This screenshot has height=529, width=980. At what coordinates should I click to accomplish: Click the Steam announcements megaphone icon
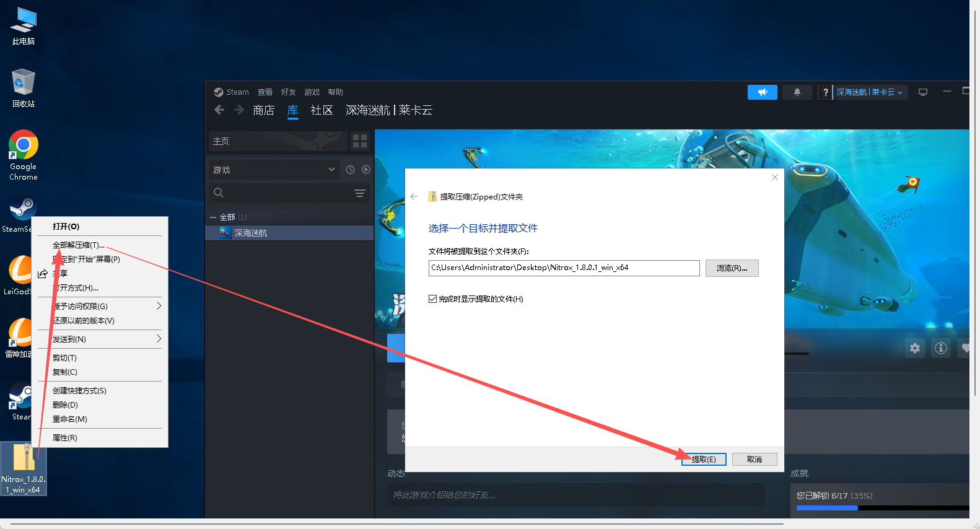[762, 92]
